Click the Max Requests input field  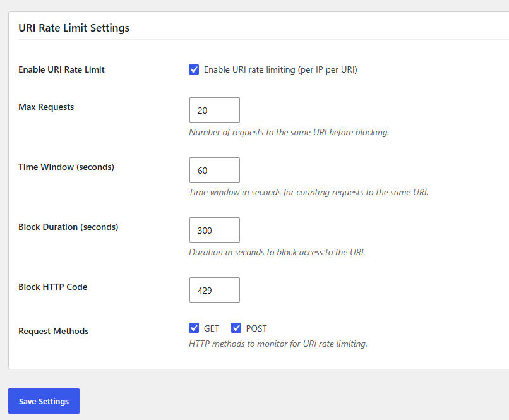[215, 110]
